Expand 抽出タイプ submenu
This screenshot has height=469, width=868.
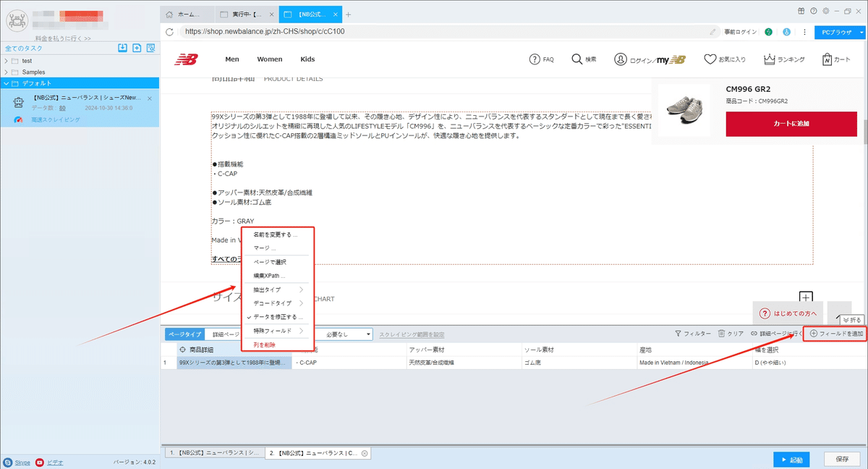coord(278,290)
